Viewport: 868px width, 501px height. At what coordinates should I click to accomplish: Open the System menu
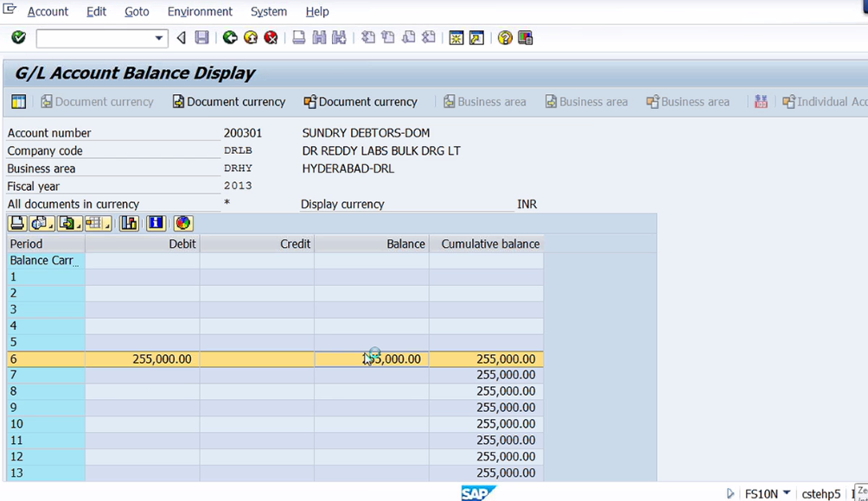(269, 11)
